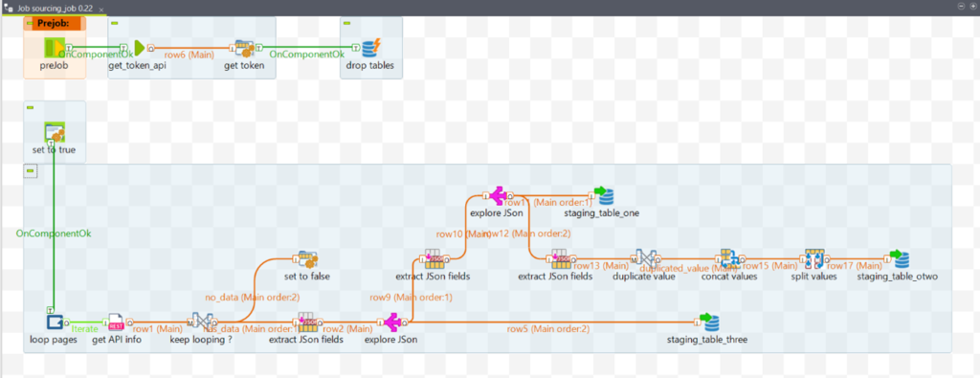
Task: Select the get API info REST icon
Action: coord(117,322)
